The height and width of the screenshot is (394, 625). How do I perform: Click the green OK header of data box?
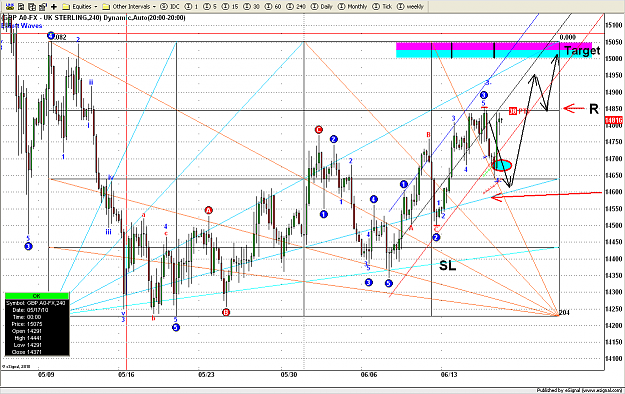[x=37, y=296]
